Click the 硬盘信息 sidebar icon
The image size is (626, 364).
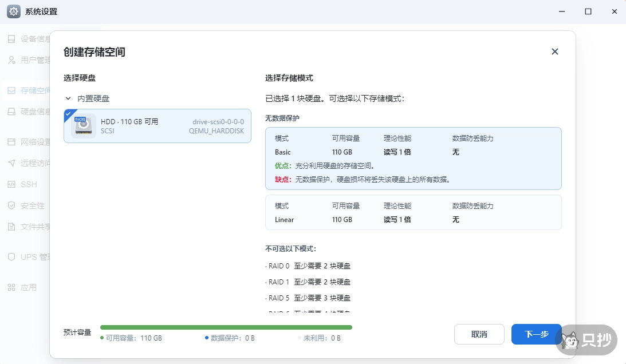pyautogui.click(x=11, y=112)
